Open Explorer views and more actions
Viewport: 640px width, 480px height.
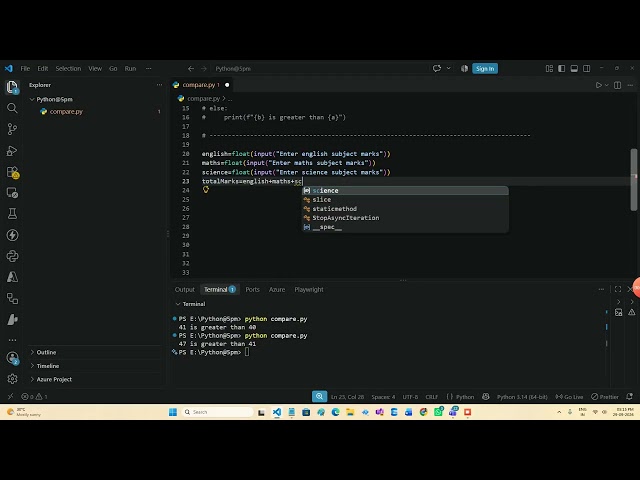(x=159, y=85)
